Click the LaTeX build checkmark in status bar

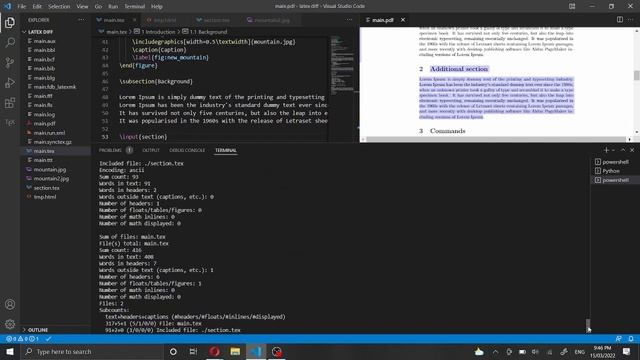pyautogui.click(x=48, y=339)
